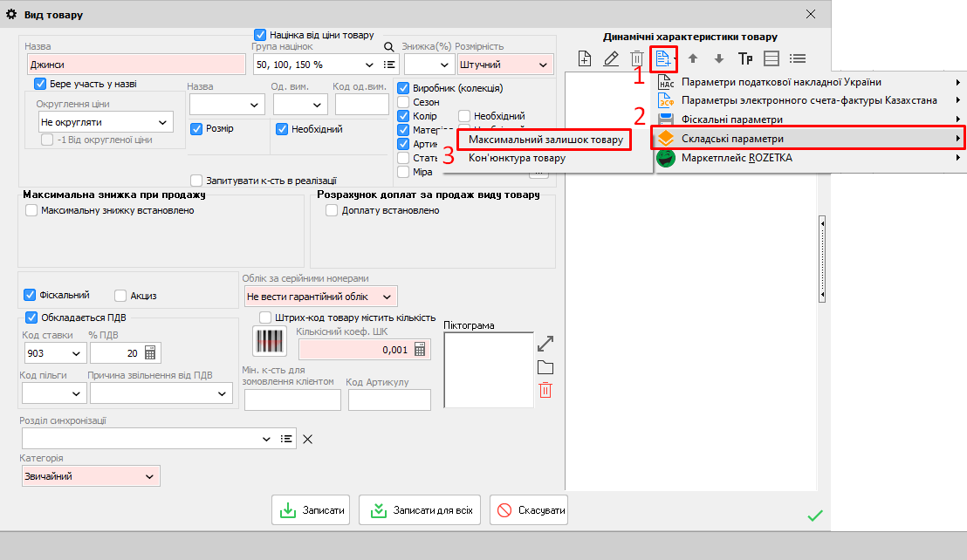The height and width of the screenshot is (560, 967).
Task: Click the magnifier icon next to Група націнок
Action: pos(390,46)
